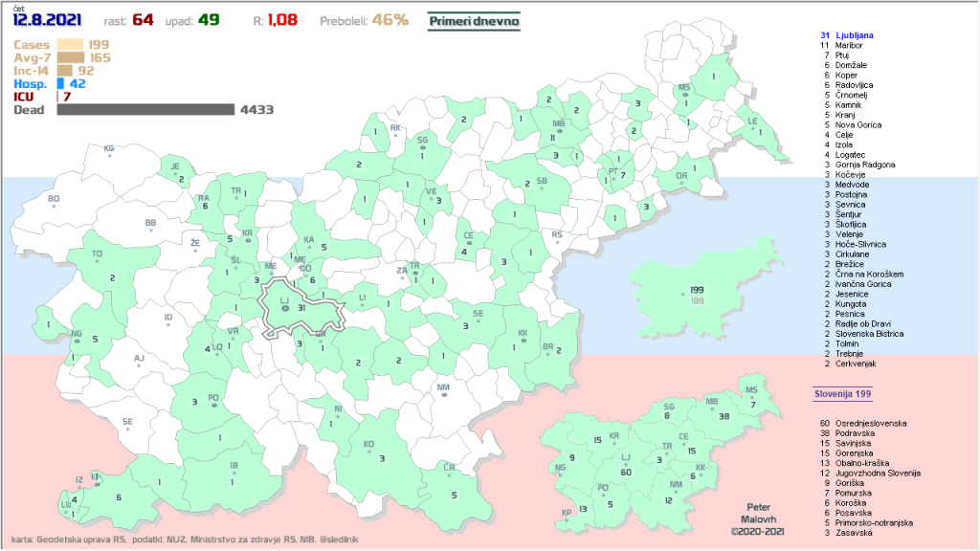
Task: Click the gray Dead bar
Action: (145, 110)
